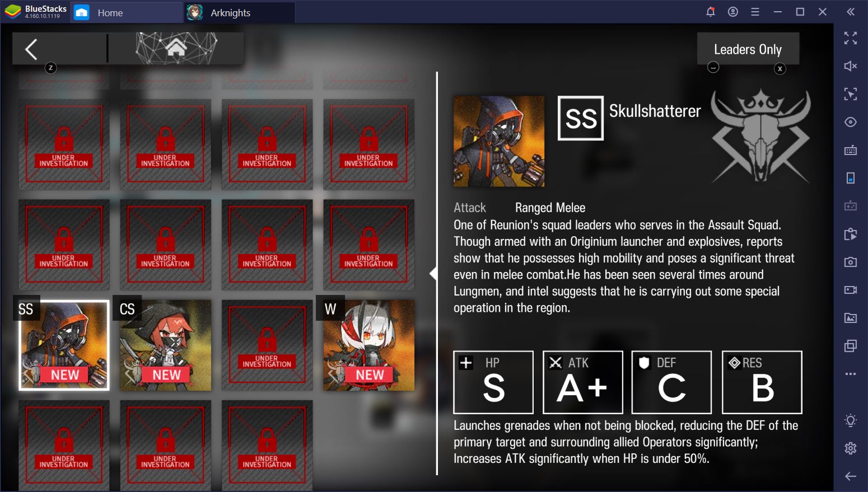Click the Android back arrow in the sidebar
Screen dimensions: 868x492
(851, 476)
